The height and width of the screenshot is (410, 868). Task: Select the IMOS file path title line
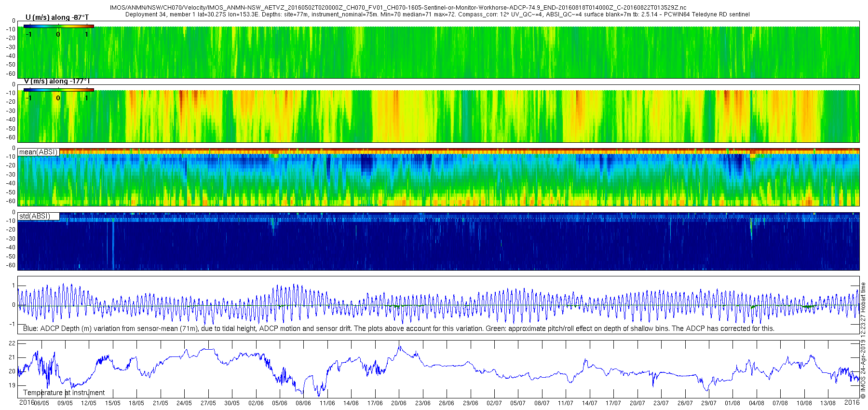click(x=398, y=8)
